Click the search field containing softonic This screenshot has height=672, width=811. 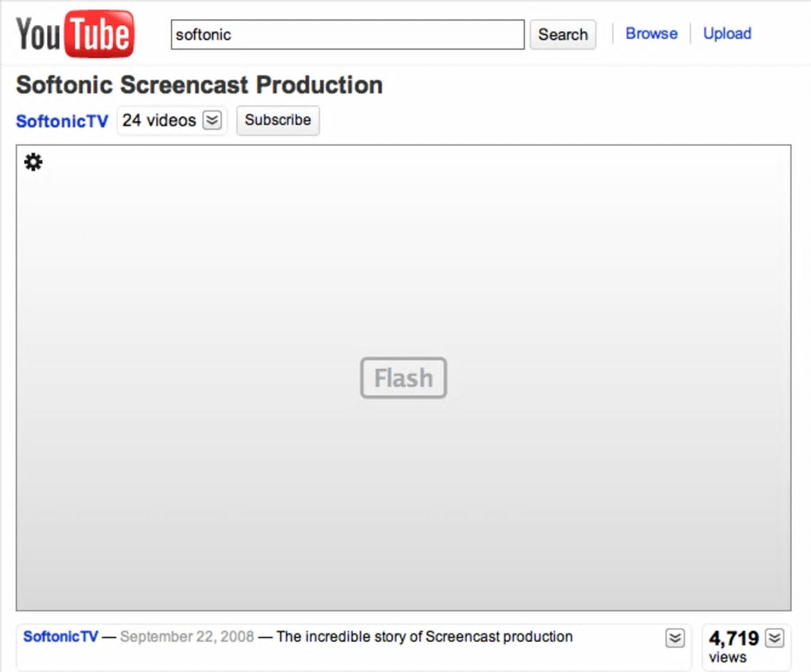347,35
